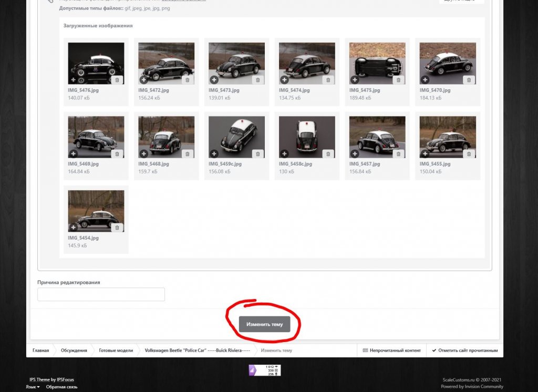Click plus icon on IMG_5459c.jpg thumbnail
This screenshot has width=538, height=392.
tap(214, 154)
